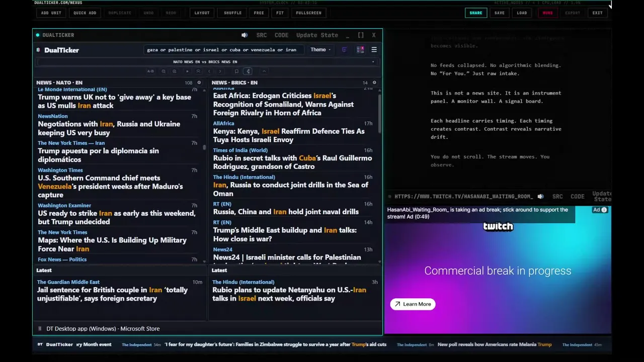Open 'Jail sentence for British couple in Iran' headline
The width and height of the screenshot is (644, 362).
112,294
